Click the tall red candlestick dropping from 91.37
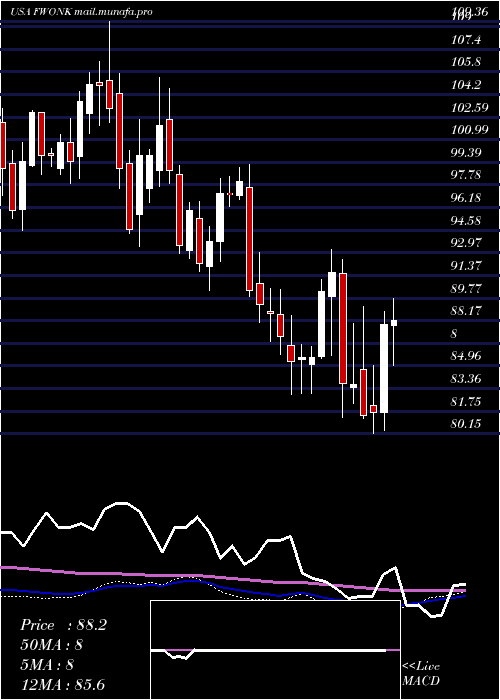This screenshot has height=700, width=500. point(343,328)
